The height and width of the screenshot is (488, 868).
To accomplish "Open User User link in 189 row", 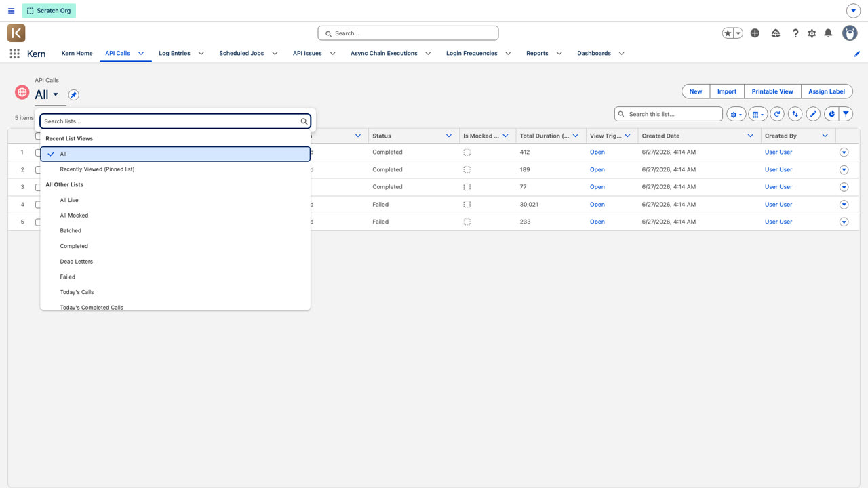I will pyautogui.click(x=778, y=169).
